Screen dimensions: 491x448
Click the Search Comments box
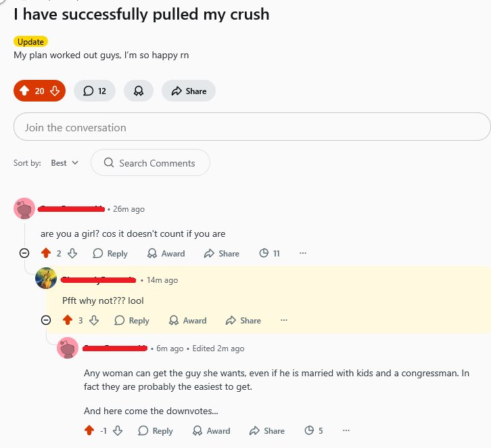[x=150, y=163]
